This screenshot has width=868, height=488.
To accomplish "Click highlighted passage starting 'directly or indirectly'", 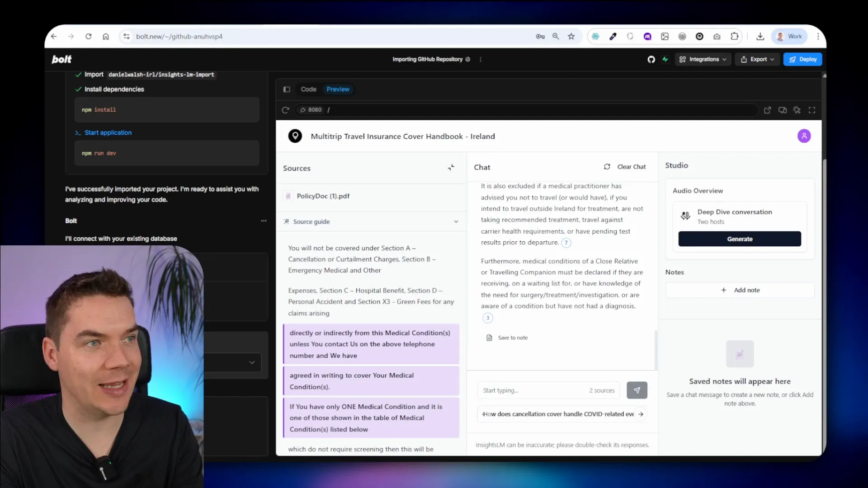I will coord(371,344).
